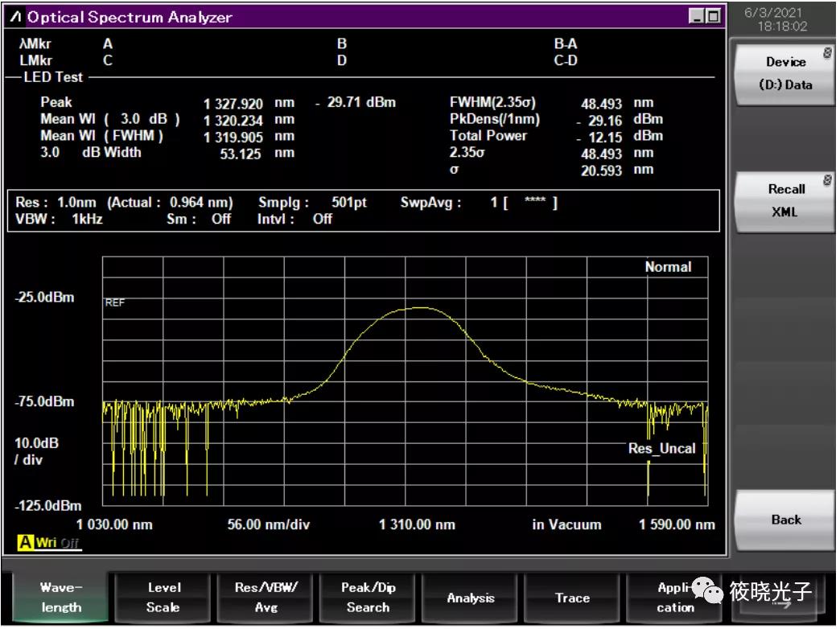This screenshot has width=840, height=629.
Task: Open the Level Scale menu
Action: (x=163, y=598)
